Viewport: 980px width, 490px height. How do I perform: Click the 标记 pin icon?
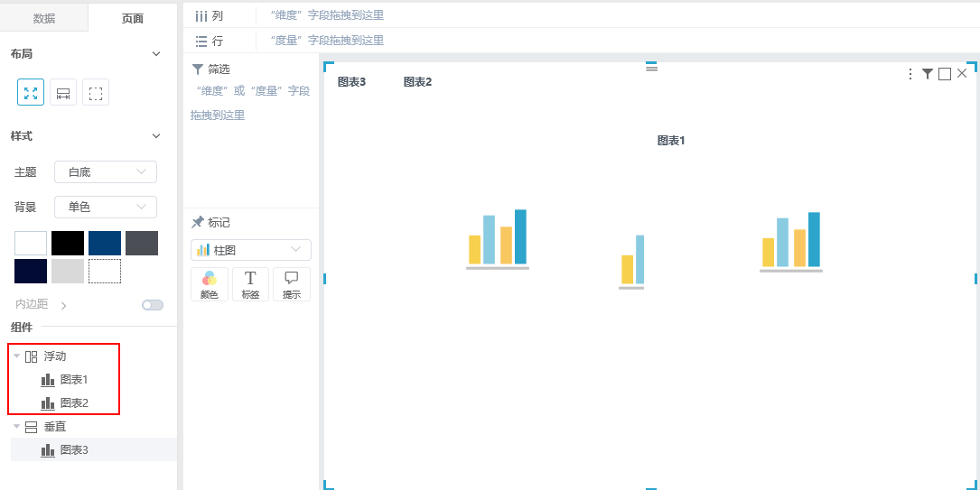tap(198, 222)
